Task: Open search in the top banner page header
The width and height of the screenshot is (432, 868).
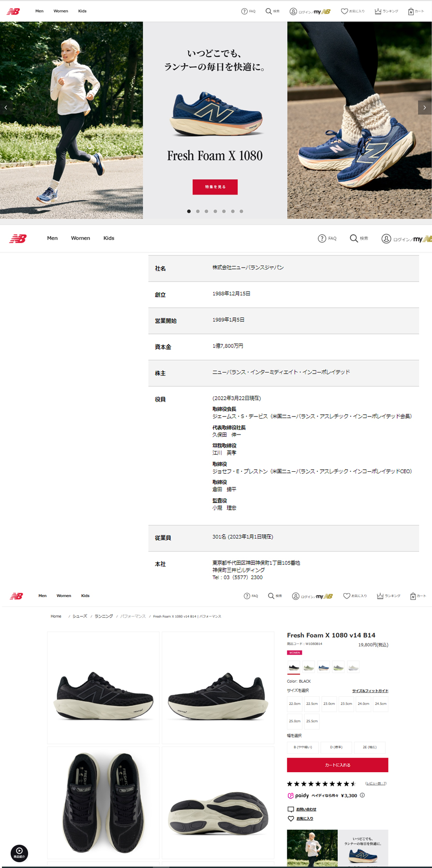Action: tap(272, 11)
